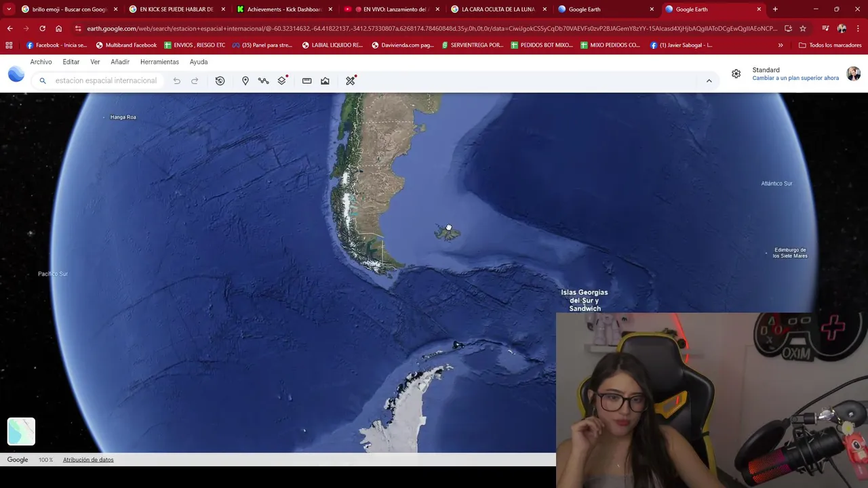Click the Google Earth logo icon
This screenshot has width=868, height=488.
(x=16, y=75)
